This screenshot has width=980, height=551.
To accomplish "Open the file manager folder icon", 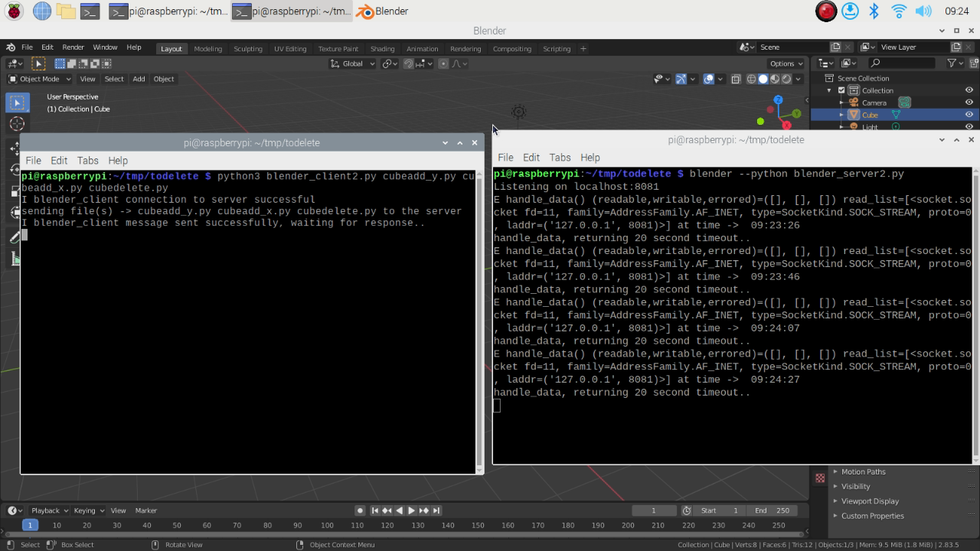I will [x=67, y=11].
